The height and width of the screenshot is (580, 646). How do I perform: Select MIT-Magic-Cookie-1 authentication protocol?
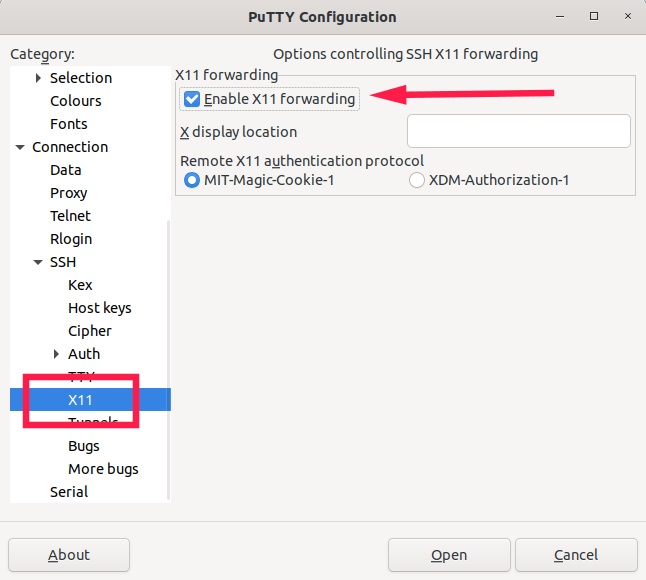[192, 181]
